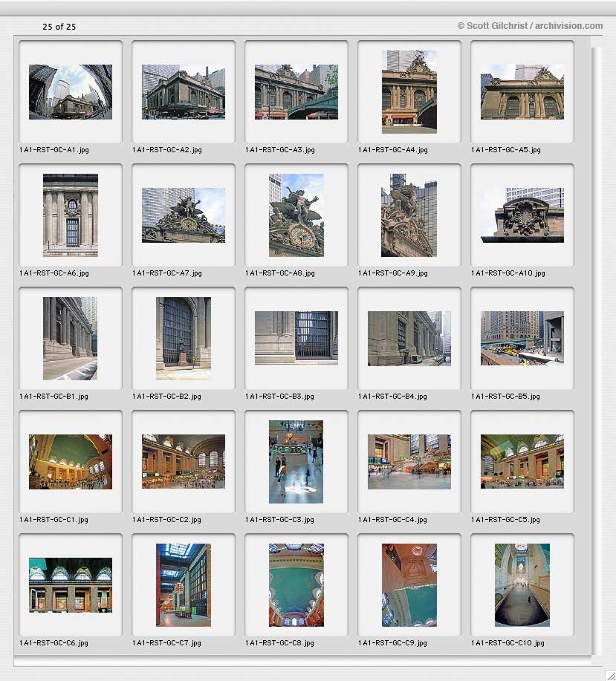616x681 pixels.
Task: Open the 1A1-RST-GC-B4.jpg thumbnail
Action: (409, 339)
